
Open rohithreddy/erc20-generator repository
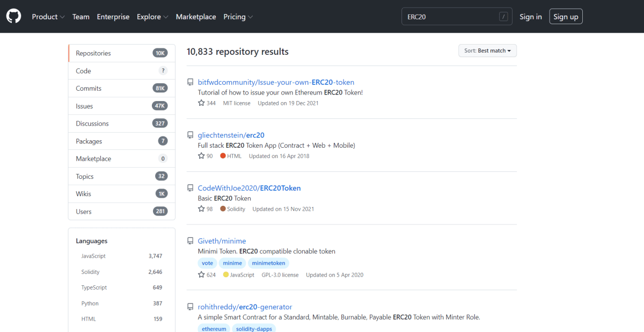coord(245,307)
